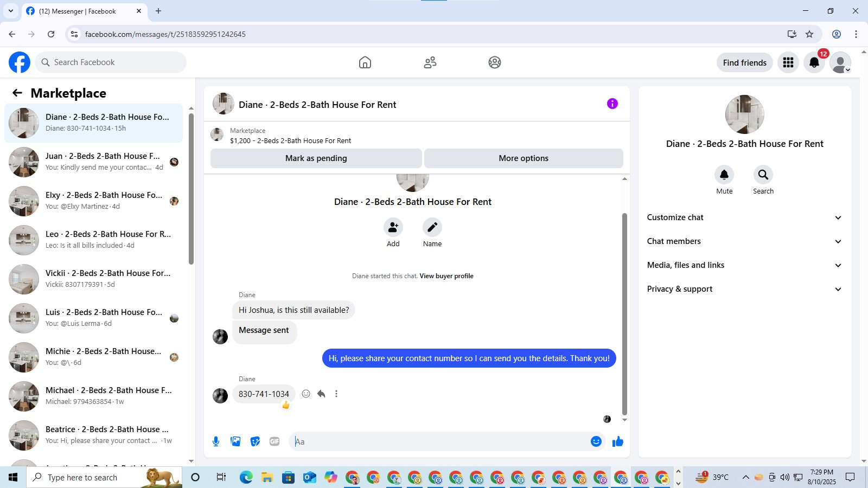This screenshot has height=488, width=868.
Task: Search in conversation using magnifier icon
Action: point(763,175)
